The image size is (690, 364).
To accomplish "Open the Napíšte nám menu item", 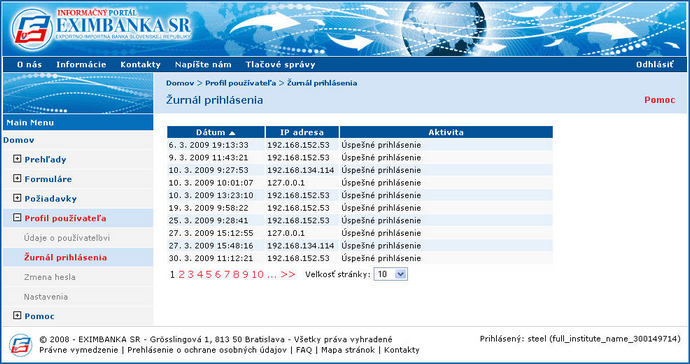I will 203,65.
